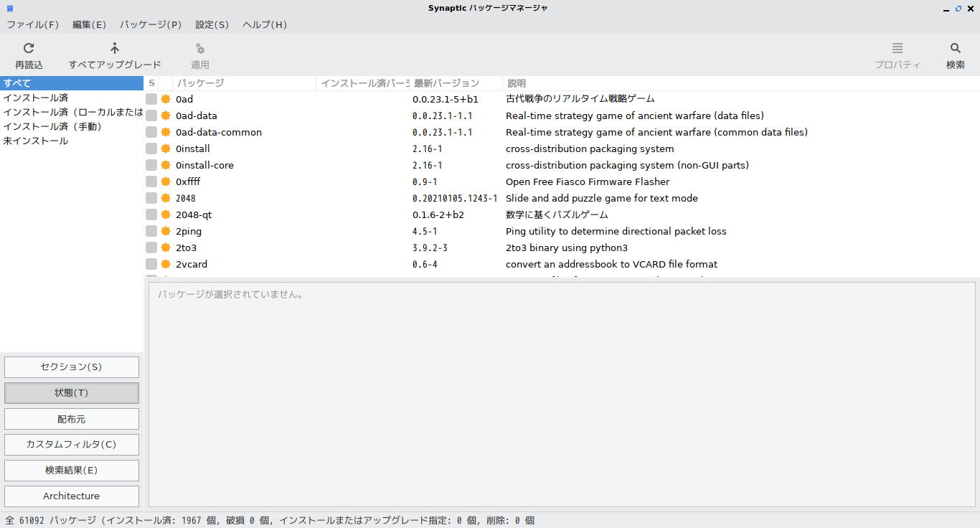Open the 設定(S) menu
The image size is (980, 528).
212,24
